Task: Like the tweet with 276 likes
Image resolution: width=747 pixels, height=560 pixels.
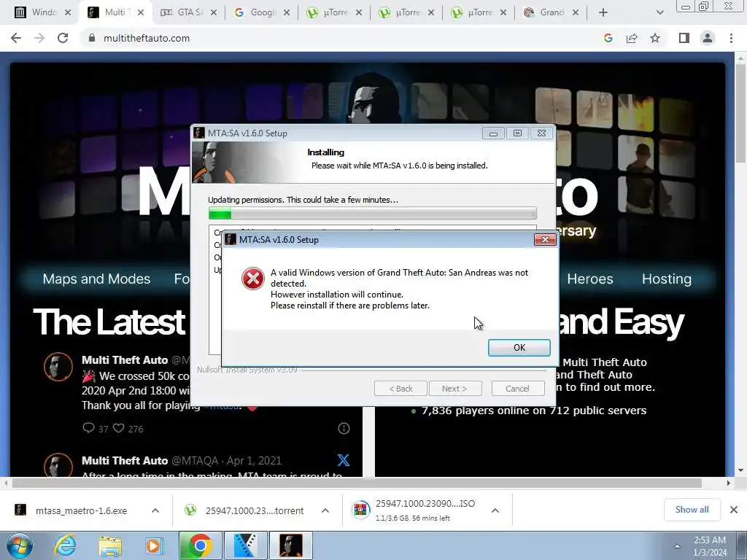Action: coord(128,428)
